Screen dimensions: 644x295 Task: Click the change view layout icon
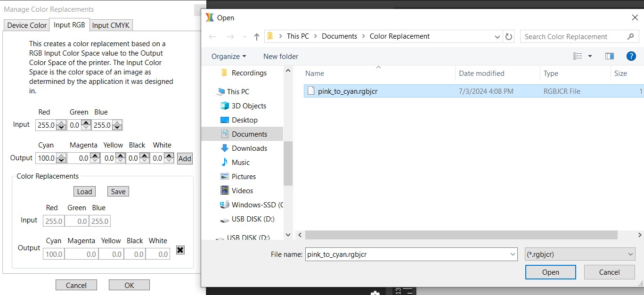pyautogui.click(x=578, y=56)
